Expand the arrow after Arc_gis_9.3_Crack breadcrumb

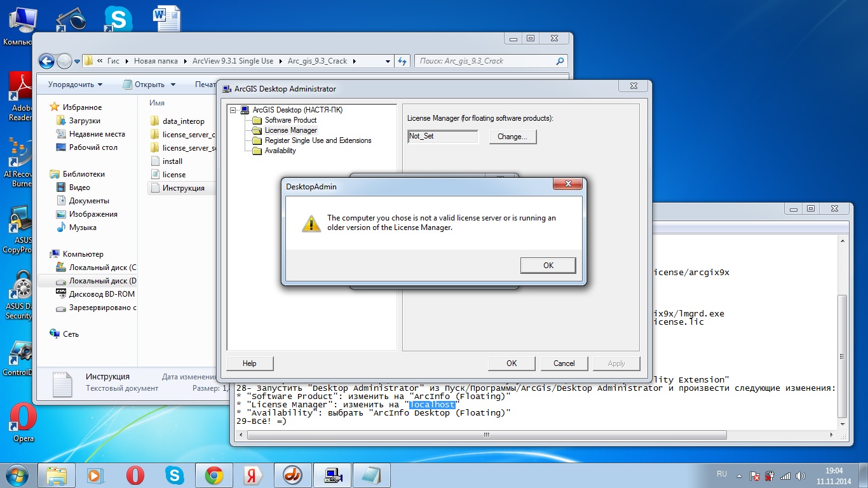coord(354,61)
